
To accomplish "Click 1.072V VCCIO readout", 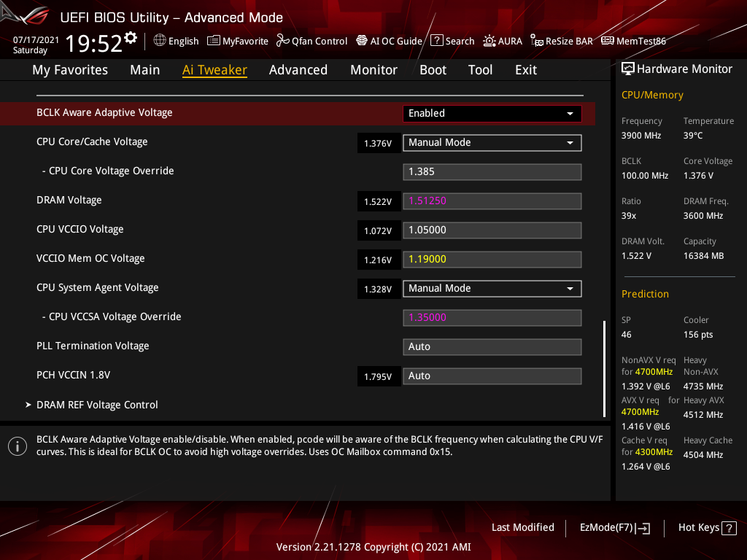I will coord(379,231).
